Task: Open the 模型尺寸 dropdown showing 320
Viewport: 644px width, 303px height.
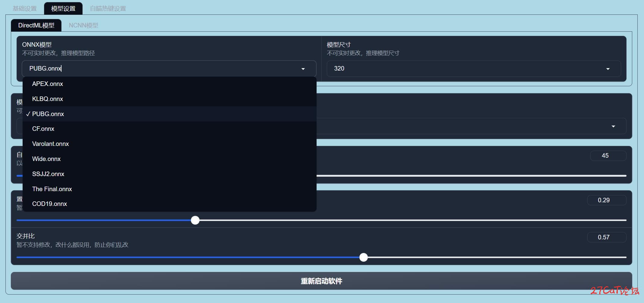Action: point(474,69)
